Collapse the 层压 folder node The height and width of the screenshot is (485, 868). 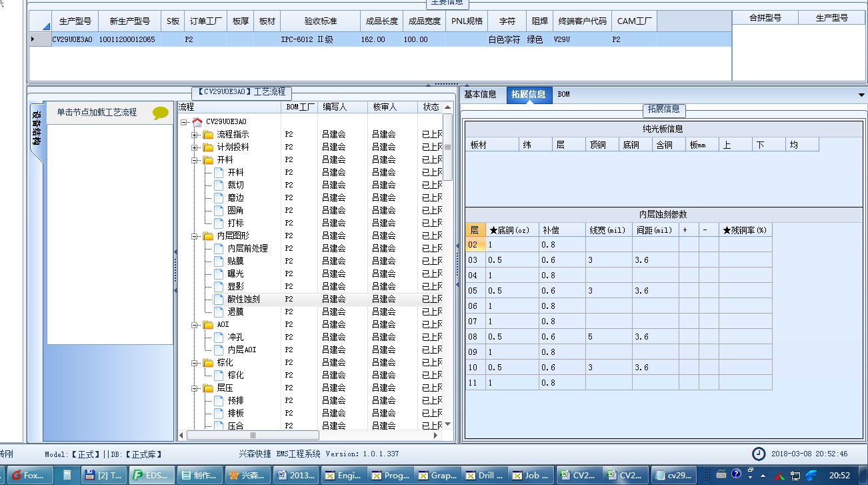click(195, 388)
